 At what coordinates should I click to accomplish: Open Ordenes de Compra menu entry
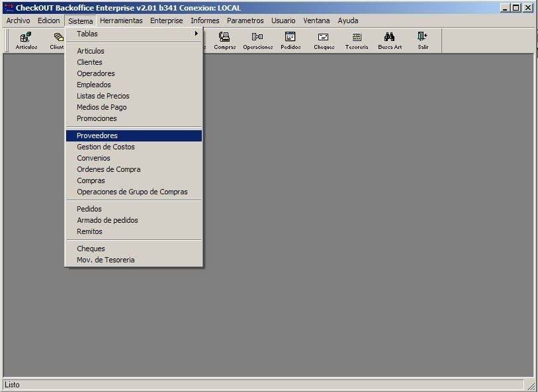(134, 170)
